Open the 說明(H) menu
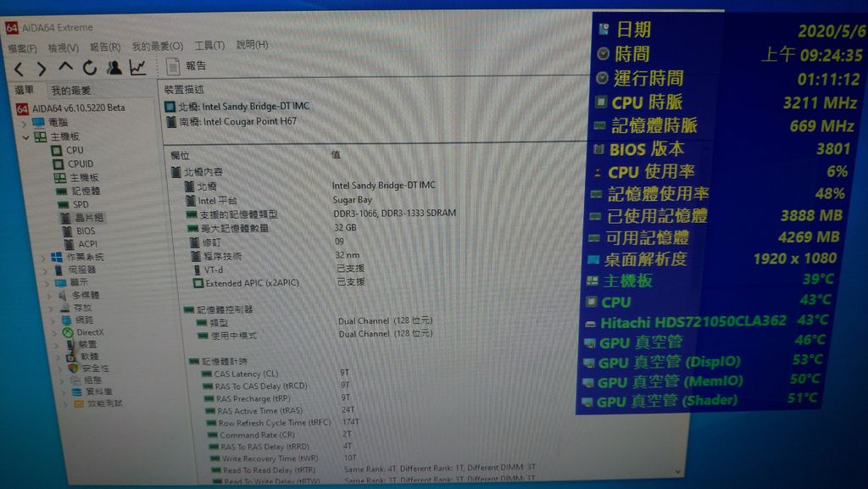The width and height of the screenshot is (868, 489). tap(252, 44)
